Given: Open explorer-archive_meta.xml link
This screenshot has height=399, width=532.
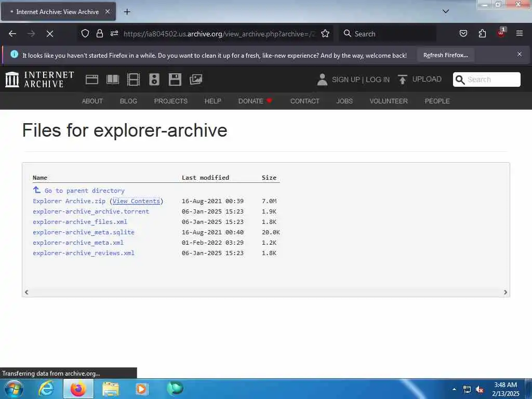Looking at the screenshot, I should tap(78, 243).
